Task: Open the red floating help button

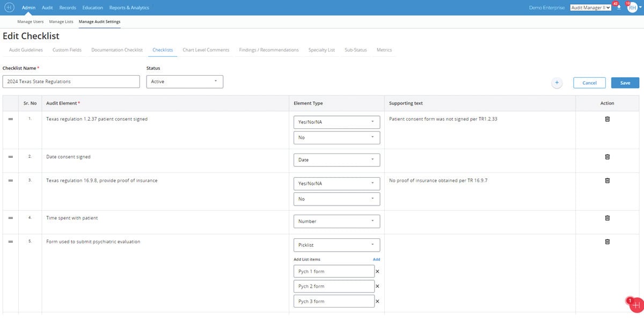Action: 636,304
